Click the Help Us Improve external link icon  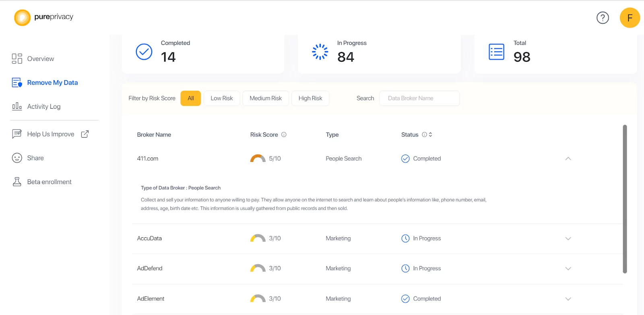pyautogui.click(x=85, y=134)
